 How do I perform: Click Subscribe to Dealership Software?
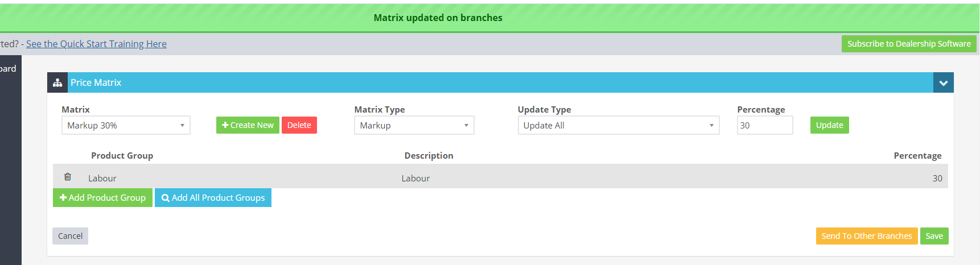[908, 44]
